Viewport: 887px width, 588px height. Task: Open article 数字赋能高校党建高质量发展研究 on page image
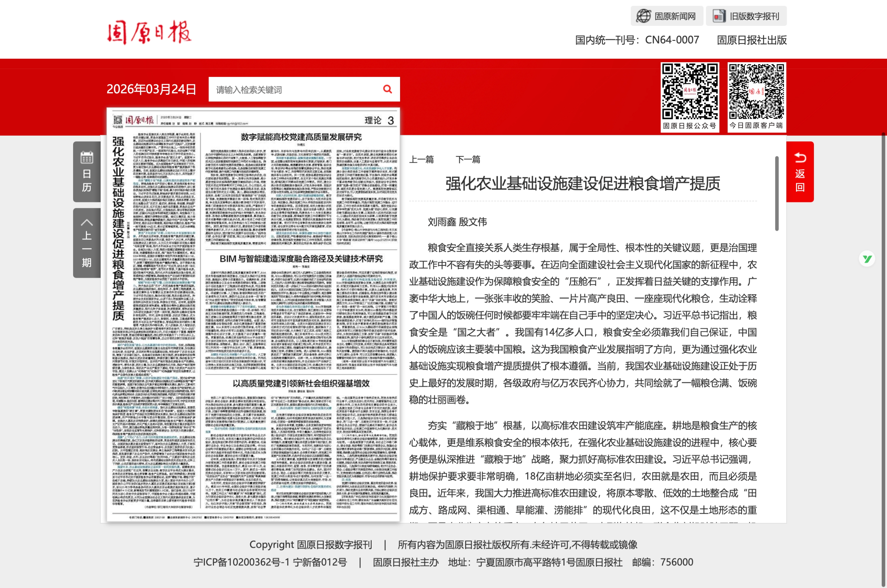(x=301, y=137)
